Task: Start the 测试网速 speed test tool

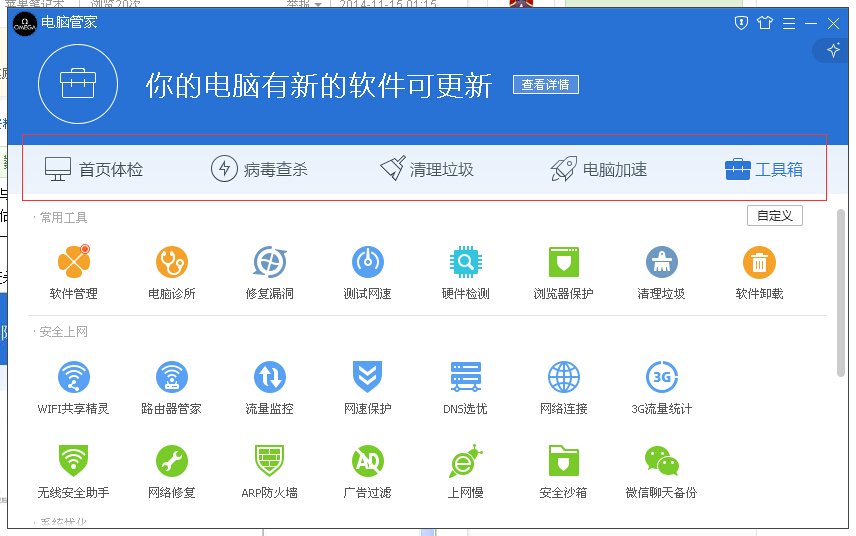Action: point(367,272)
